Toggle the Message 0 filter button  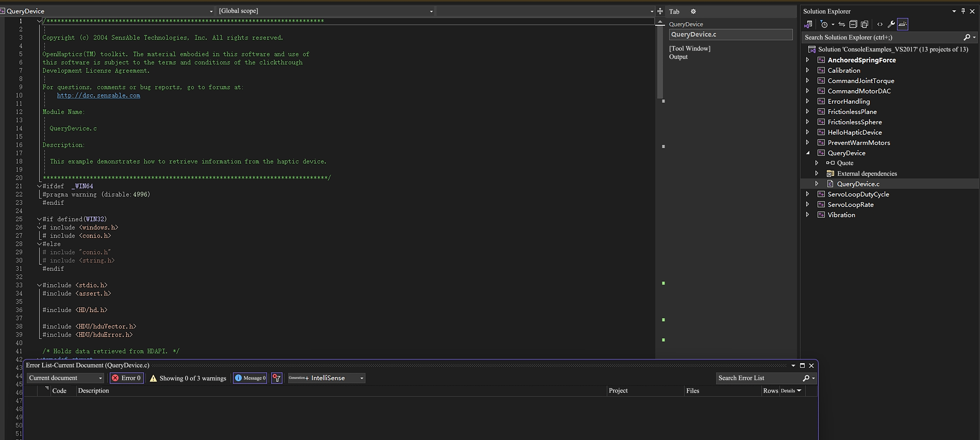[x=250, y=378]
